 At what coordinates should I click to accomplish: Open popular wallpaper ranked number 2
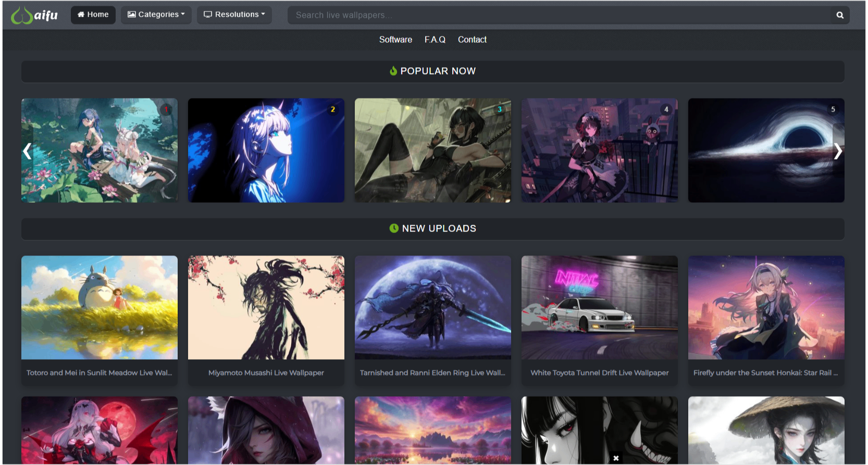pyautogui.click(x=266, y=150)
